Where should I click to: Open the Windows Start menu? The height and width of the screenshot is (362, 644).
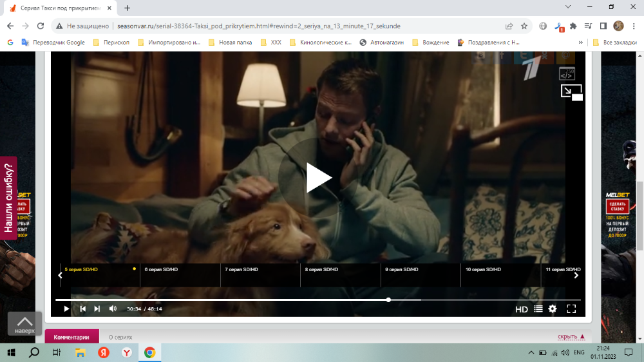(11, 352)
